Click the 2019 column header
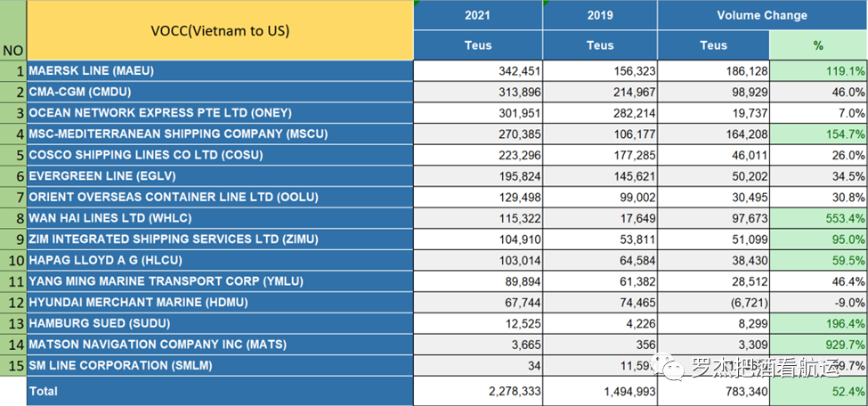The image size is (868, 406). click(x=600, y=15)
